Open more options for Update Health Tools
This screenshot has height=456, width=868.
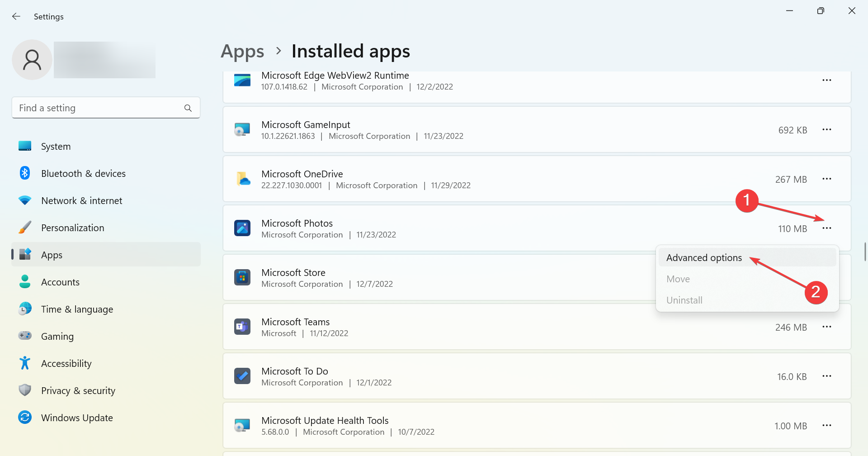coord(827,425)
